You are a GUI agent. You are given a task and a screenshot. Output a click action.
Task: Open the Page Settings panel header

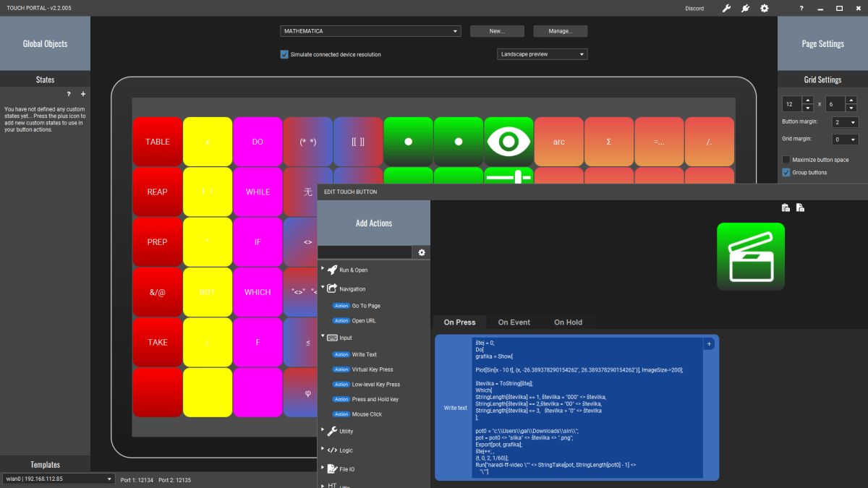tap(822, 43)
